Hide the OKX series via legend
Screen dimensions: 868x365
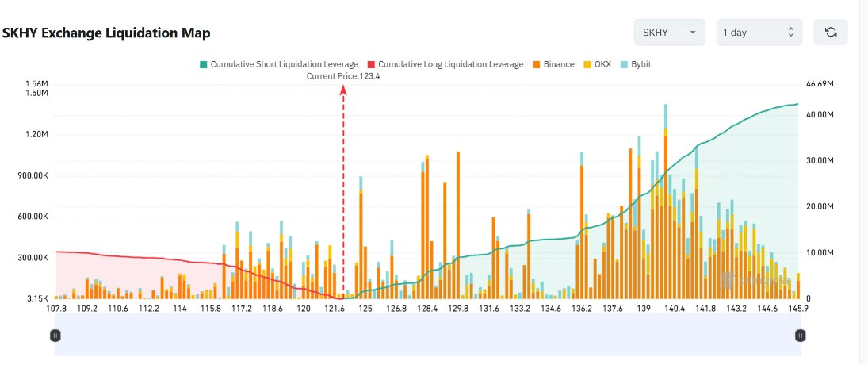(597, 64)
